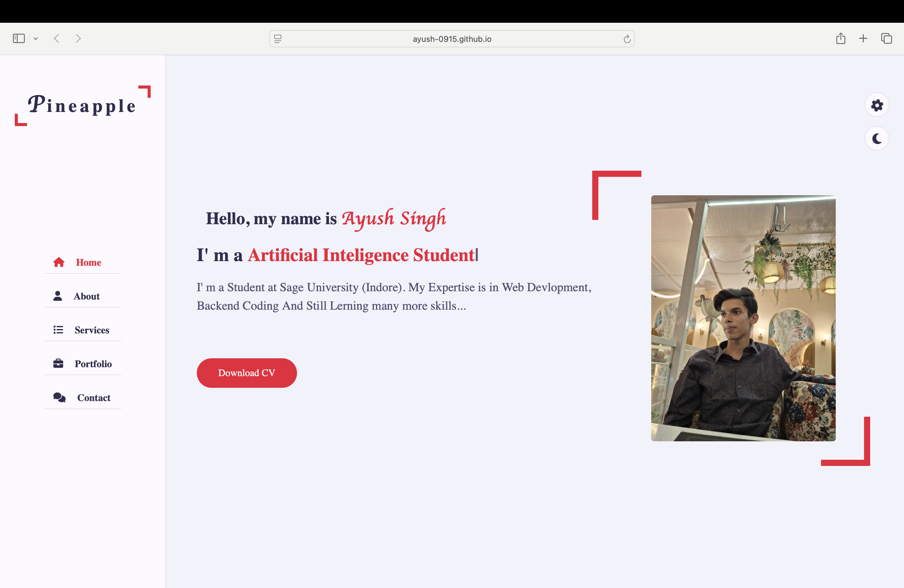
Task: Toggle dark mode with the moon icon
Action: pyautogui.click(x=877, y=139)
